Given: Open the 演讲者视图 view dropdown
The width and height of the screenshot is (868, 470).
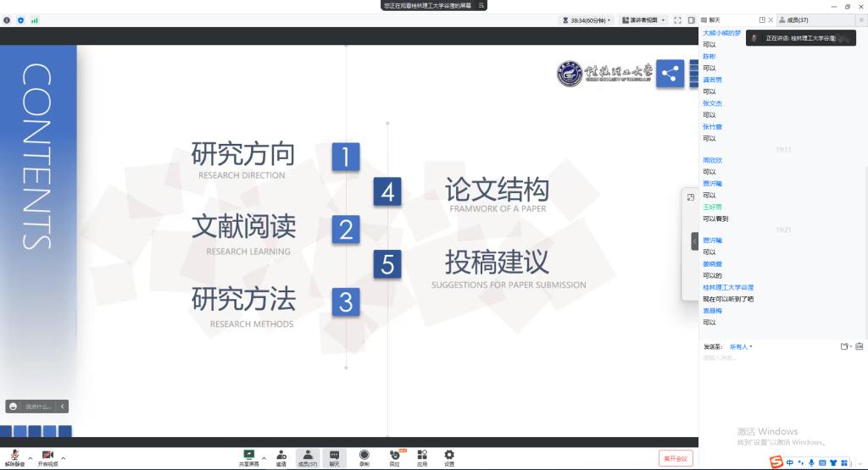Looking at the screenshot, I should [643, 19].
